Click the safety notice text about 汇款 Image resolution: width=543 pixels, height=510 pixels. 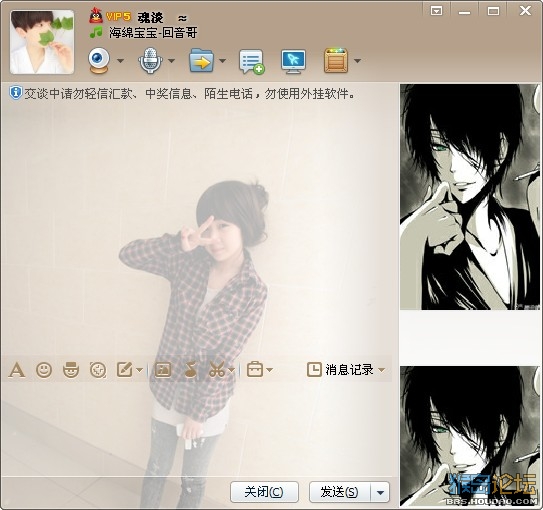click(189, 93)
